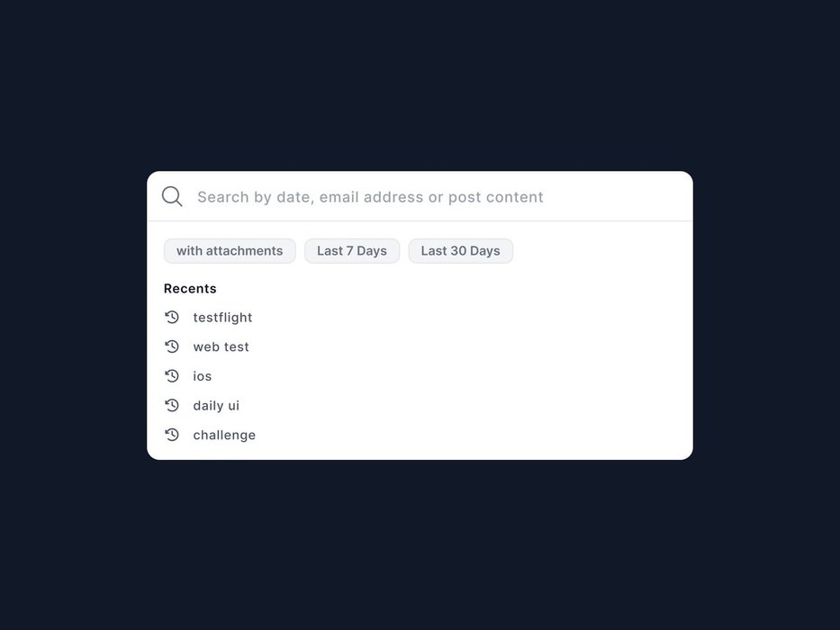This screenshot has width=840, height=630.
Task: Select the recent search "web test"
Action: (221, 346)
